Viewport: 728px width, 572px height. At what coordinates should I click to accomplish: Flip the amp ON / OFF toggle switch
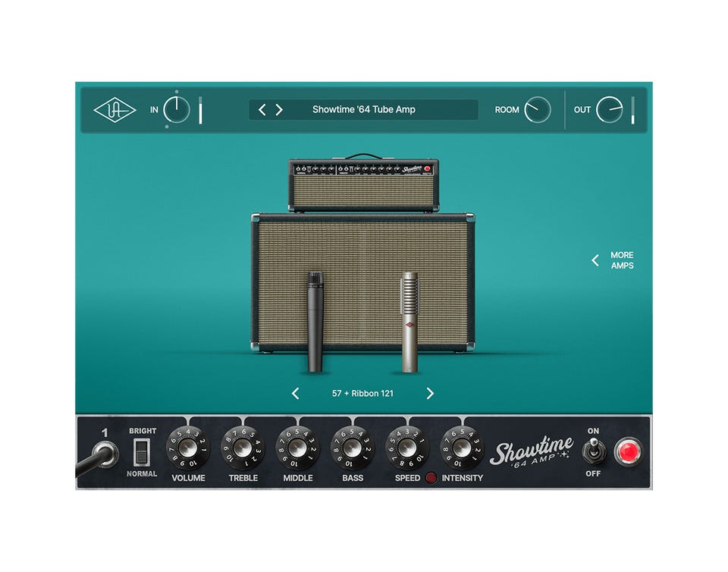(x=593, y=451)
